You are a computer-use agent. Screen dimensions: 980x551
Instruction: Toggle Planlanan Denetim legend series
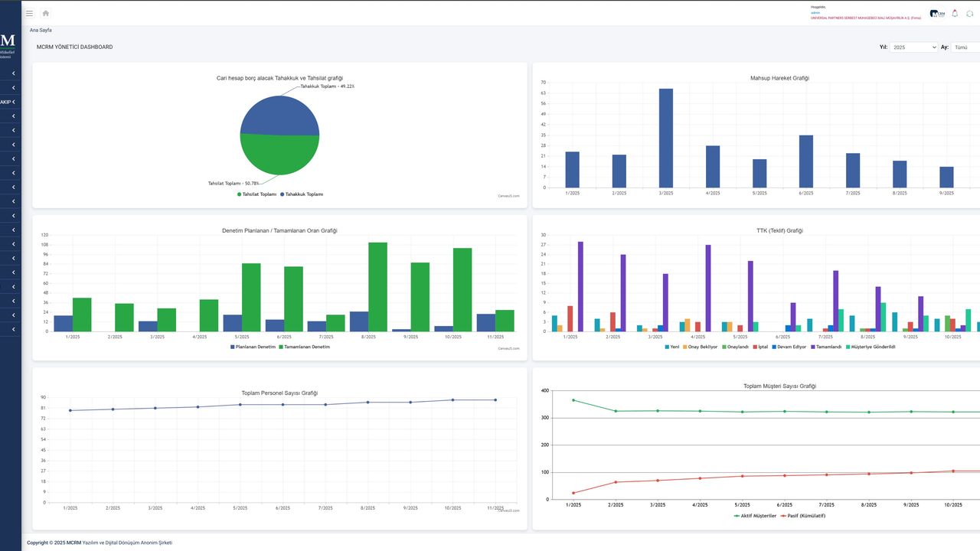[x=253, y=347]
